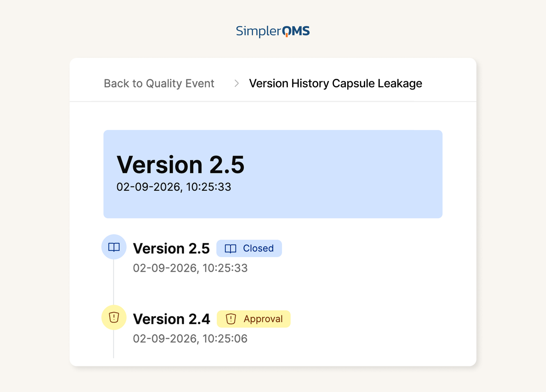
Task: Click the large Version 2.5 banner heading
Action: pyautogui.click(x=180, y=164)
